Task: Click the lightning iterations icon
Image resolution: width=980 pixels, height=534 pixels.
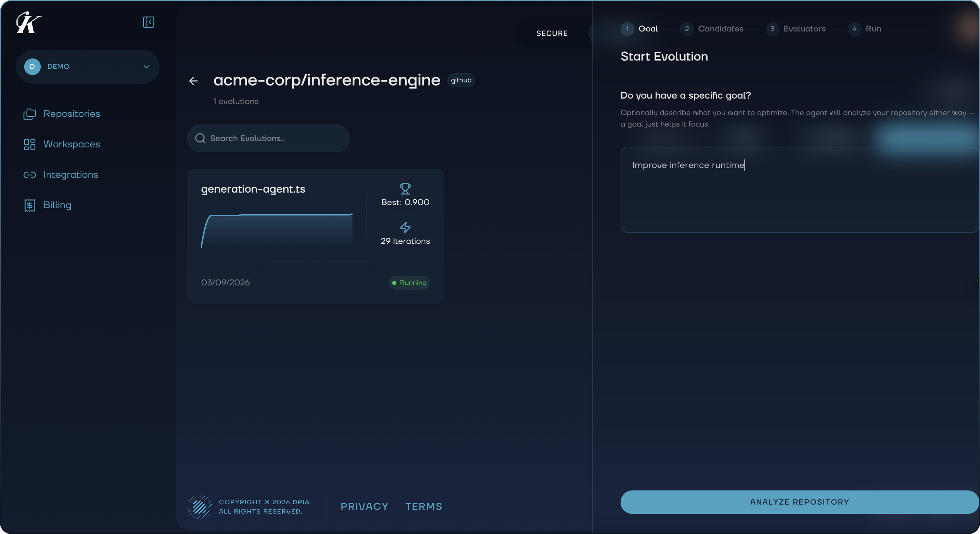Action: click(405, 227)
